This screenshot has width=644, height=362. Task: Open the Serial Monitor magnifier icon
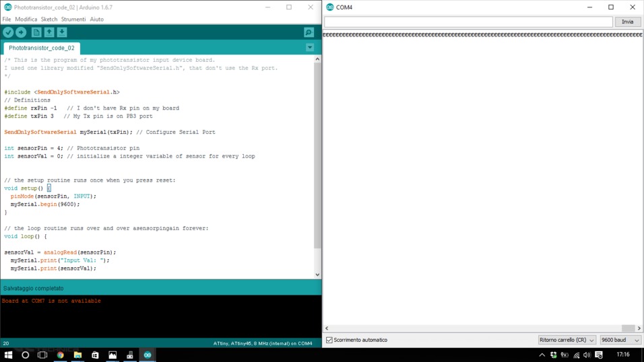click(309, 32)
